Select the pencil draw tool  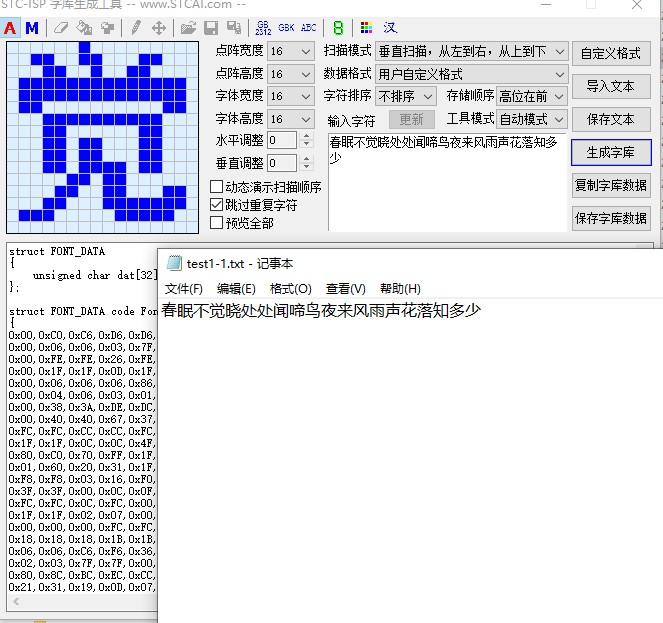point(136,28)
